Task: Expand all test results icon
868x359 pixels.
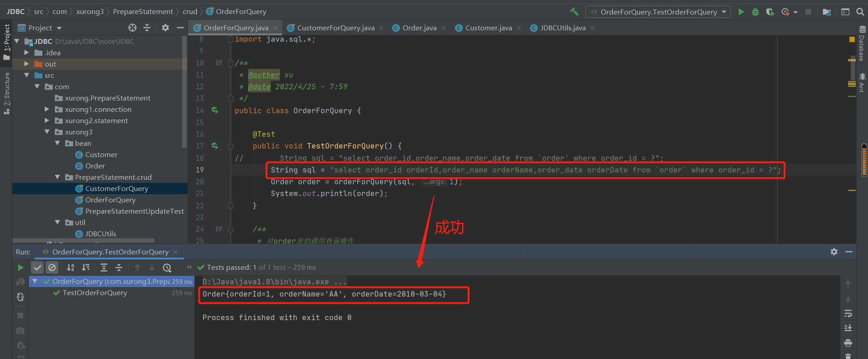Action: pyautogui.click(x=104, y=268)
